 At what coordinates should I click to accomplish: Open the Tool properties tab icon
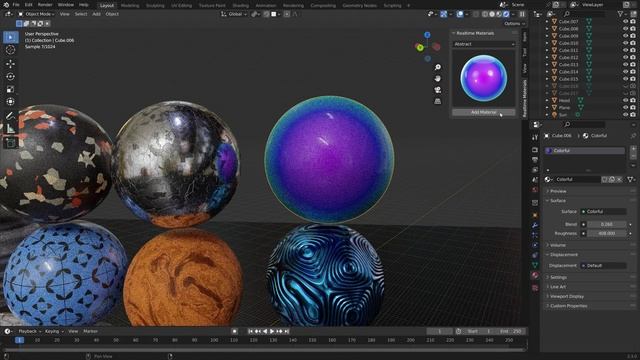(535, 138)
